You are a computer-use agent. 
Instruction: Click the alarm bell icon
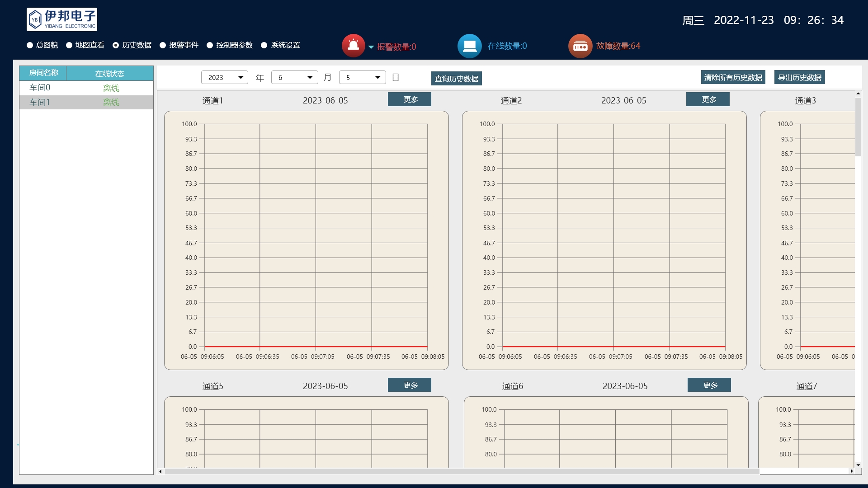pos(354,45)
